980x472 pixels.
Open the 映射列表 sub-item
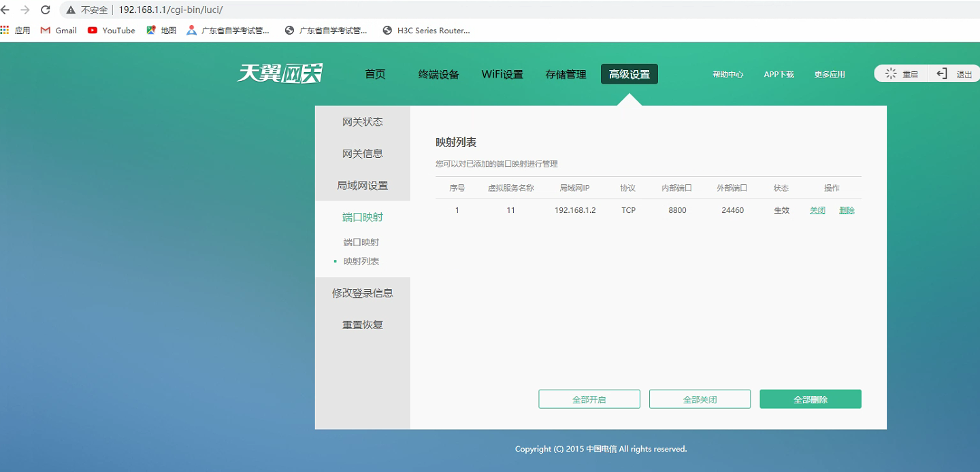point(361,261)
